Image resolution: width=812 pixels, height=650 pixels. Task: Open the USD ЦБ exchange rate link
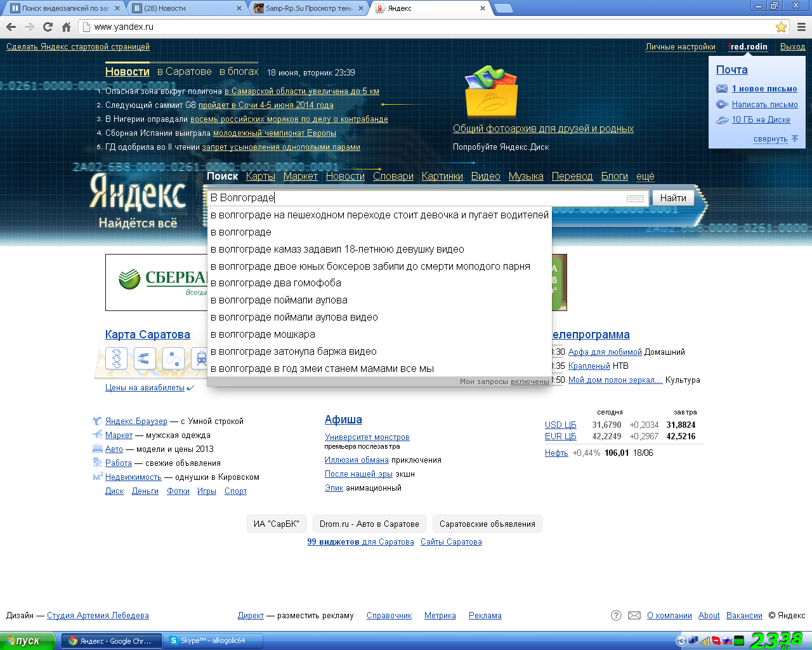point(561,425)
